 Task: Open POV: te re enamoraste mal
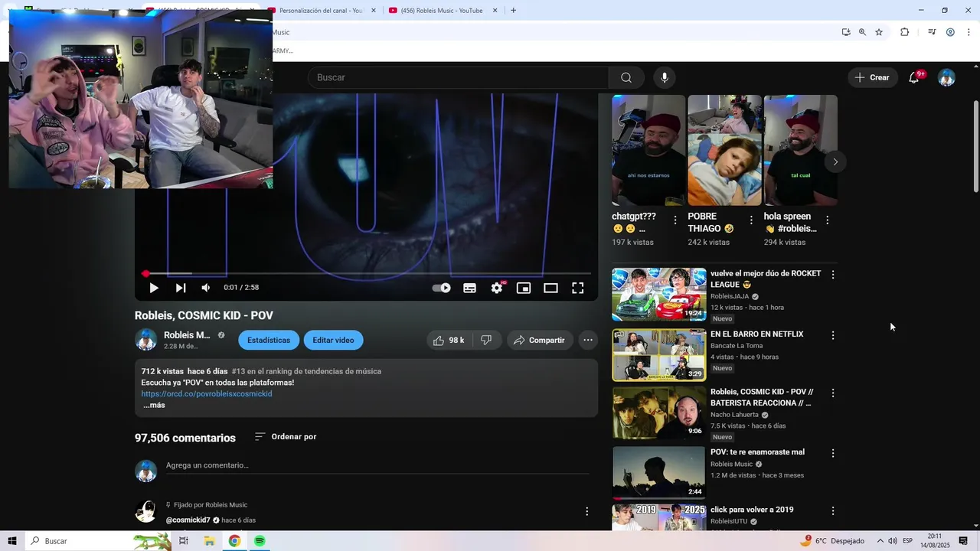tap(757, 452)
